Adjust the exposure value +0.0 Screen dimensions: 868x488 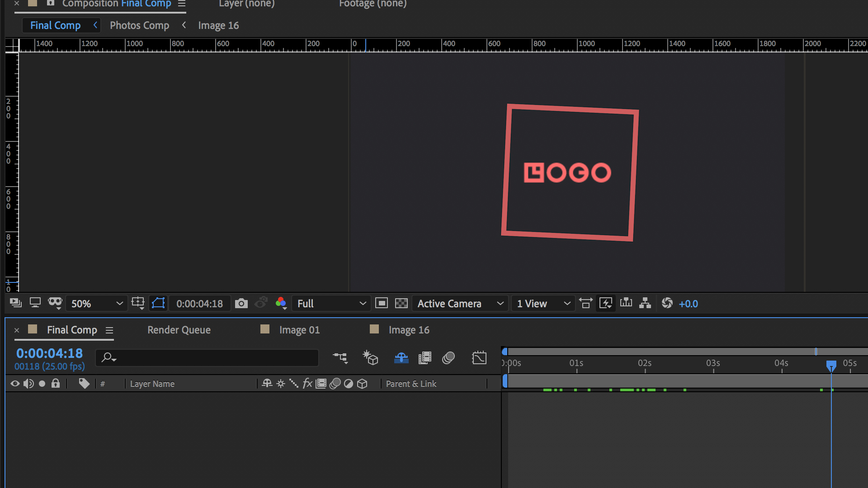tap(689, 303)
